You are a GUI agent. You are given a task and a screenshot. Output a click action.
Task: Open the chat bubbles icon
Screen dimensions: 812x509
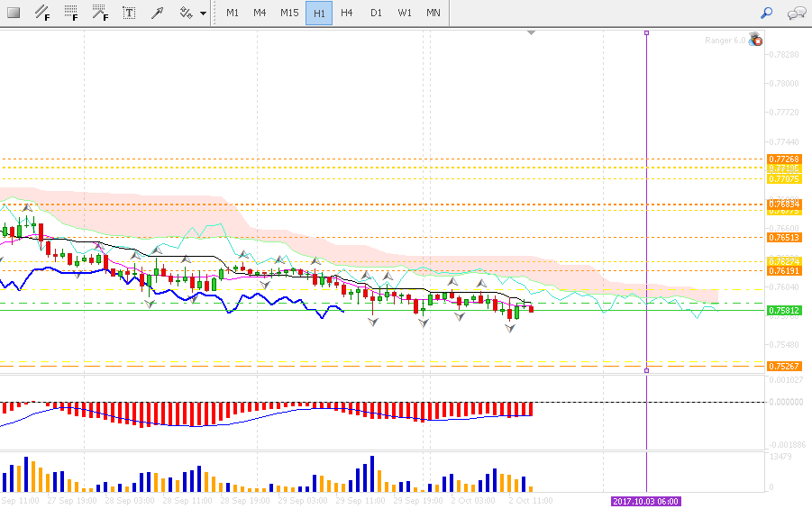pos(796,13)
